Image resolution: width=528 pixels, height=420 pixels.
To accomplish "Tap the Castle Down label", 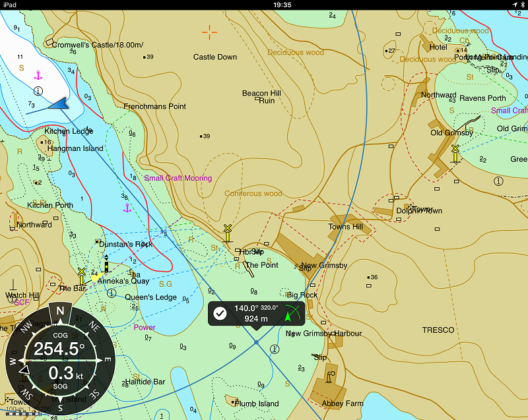I will [x=215, y=57].
